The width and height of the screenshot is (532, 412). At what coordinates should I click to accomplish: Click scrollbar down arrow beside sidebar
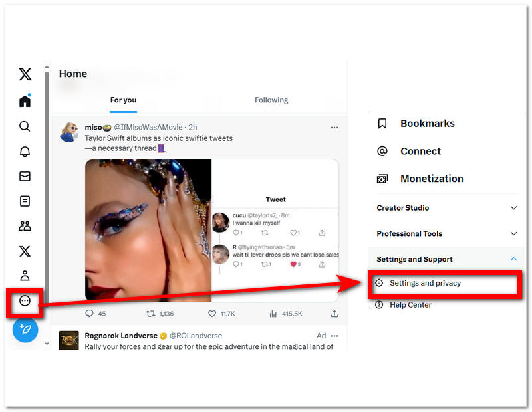coord(47,344)
